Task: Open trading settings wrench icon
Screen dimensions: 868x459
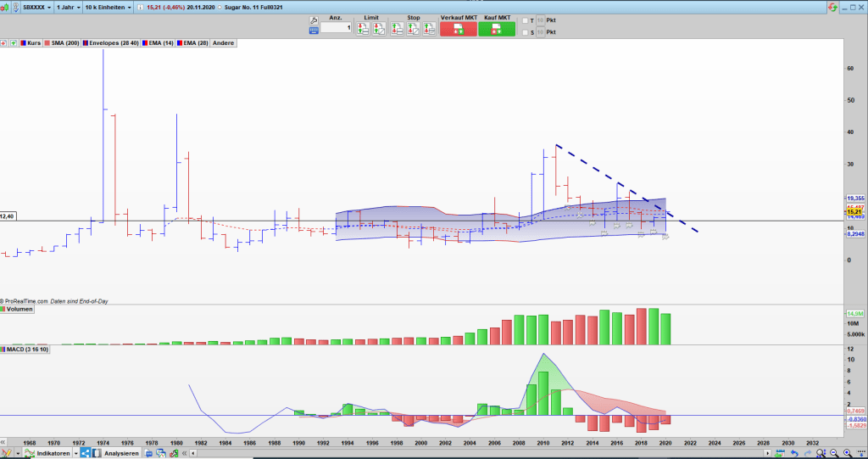Action: (314, 19)
